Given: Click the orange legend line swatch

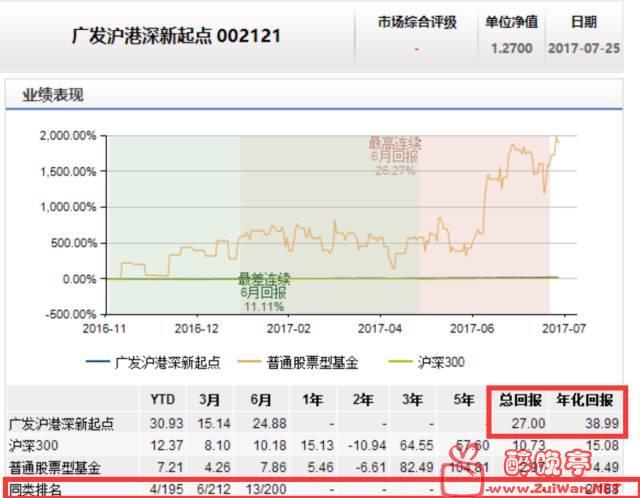Looking at the screenshot, I should [249, 362].
